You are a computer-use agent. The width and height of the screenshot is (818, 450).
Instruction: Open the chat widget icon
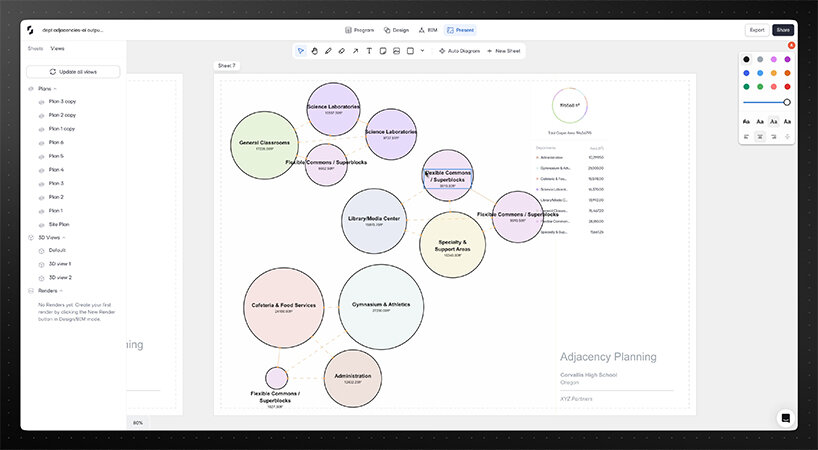pos(786,418)
